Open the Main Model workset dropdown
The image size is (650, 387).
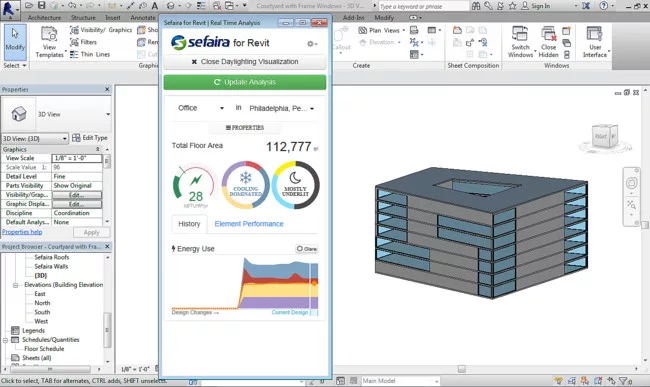[400, 381]
